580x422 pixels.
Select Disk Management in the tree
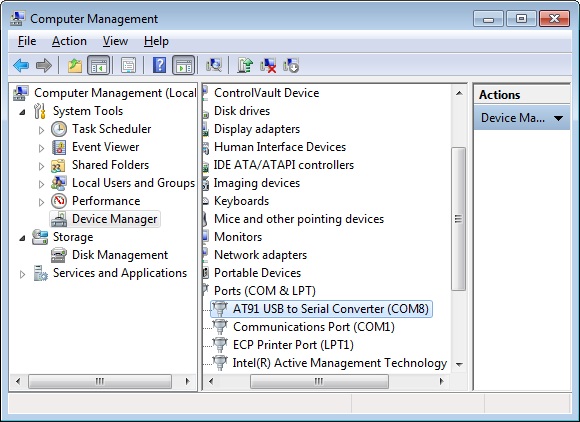120,255
